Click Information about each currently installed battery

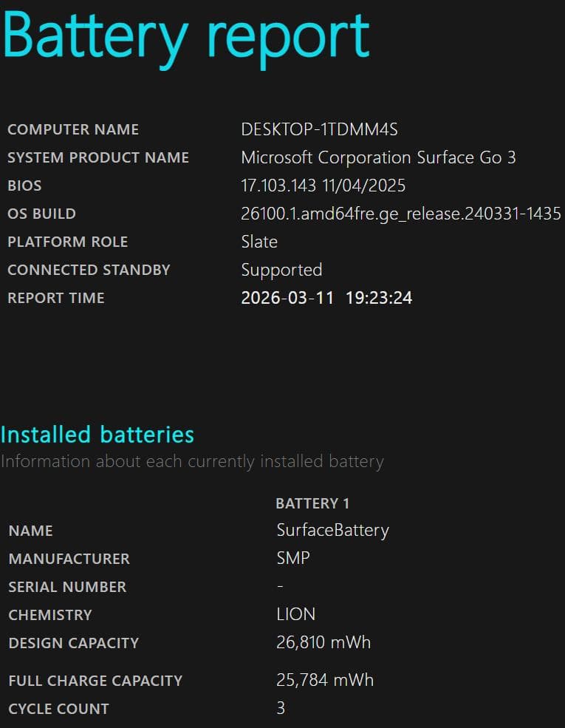pyautogui.click(x=193, y=462)
